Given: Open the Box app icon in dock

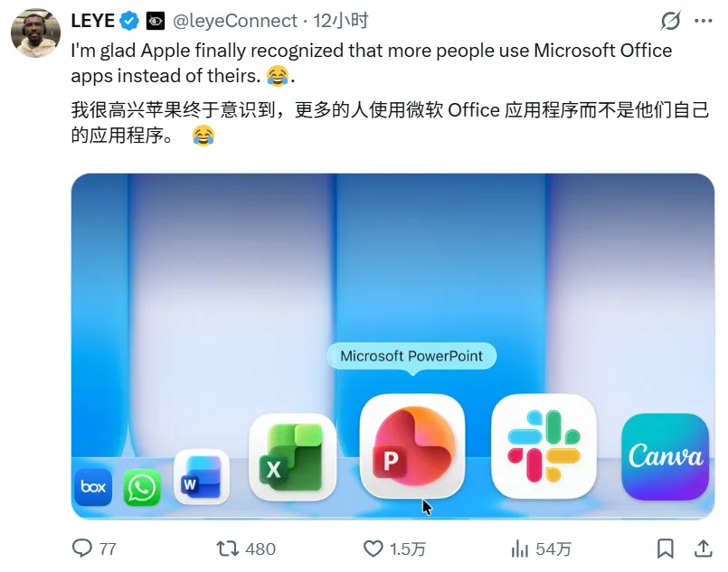Looking at the screenshot, I should [93, 487].
